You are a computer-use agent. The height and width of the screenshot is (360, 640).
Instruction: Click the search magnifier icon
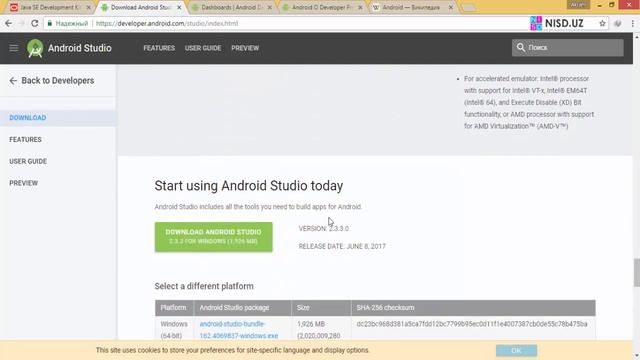tap(521, 47)
